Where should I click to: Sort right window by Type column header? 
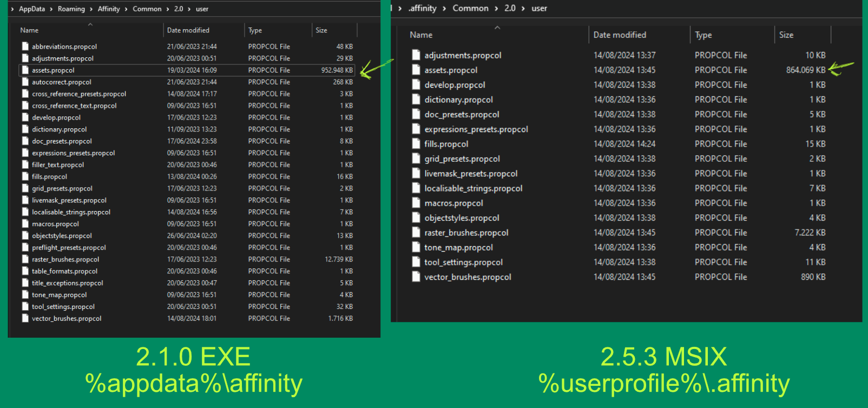point(703,35)
